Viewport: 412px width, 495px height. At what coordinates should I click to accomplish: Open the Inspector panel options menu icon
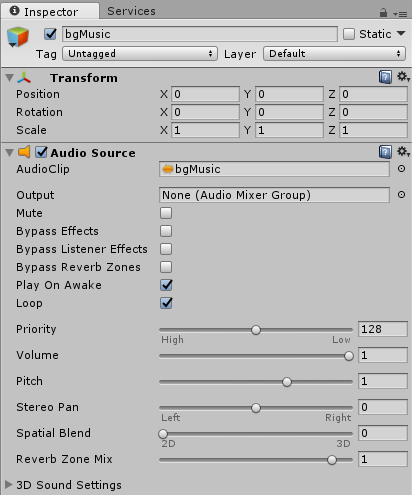tap(400, 14)
